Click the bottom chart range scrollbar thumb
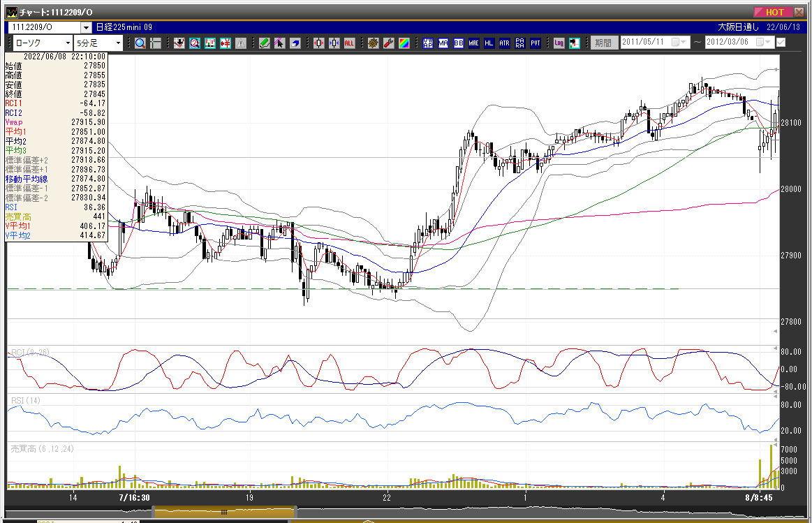Screen dimensions: 812x523 tap(224, 512)
